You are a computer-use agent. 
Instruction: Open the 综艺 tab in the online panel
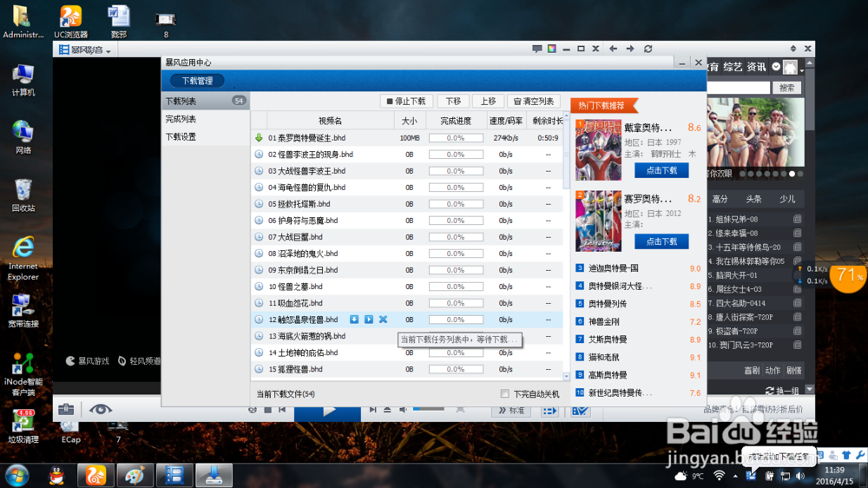[732, 67]
